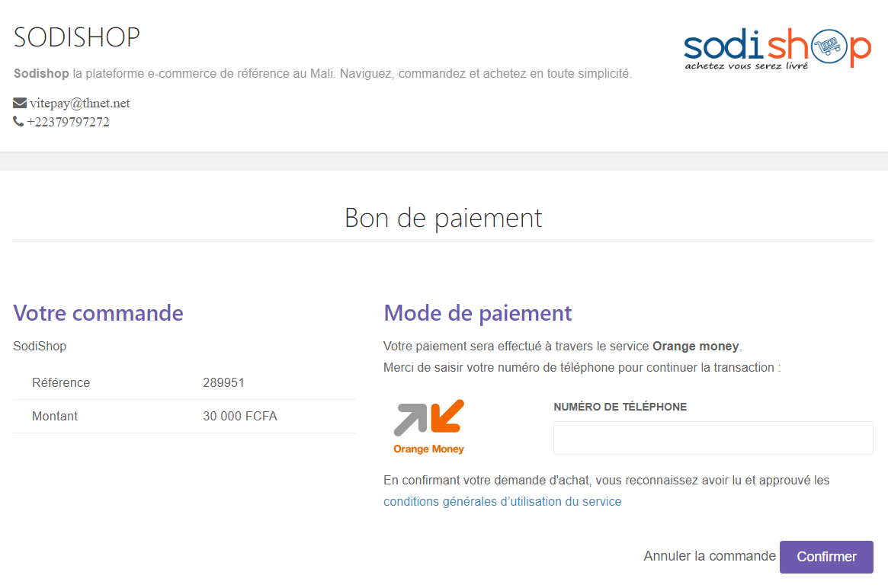Click the Sodishop logo image
This screenshot has height=588, width=888.
click(x=777, y=50)
